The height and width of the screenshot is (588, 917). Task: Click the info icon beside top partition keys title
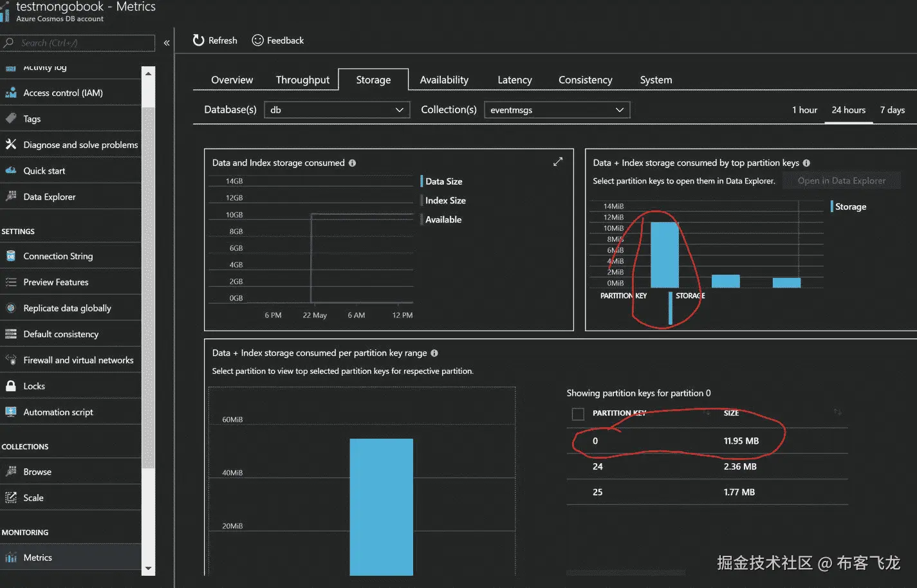click(x=806, y=163)
